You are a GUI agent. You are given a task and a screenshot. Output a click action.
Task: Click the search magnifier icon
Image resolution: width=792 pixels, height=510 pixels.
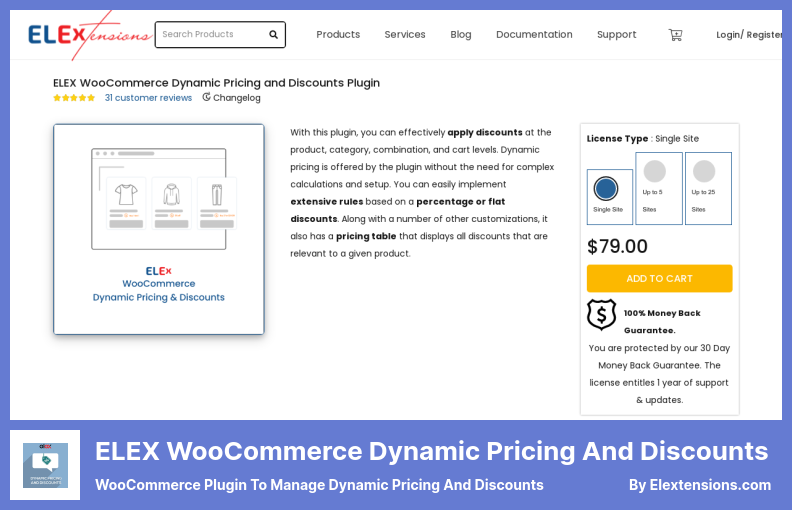coord(273,34)
